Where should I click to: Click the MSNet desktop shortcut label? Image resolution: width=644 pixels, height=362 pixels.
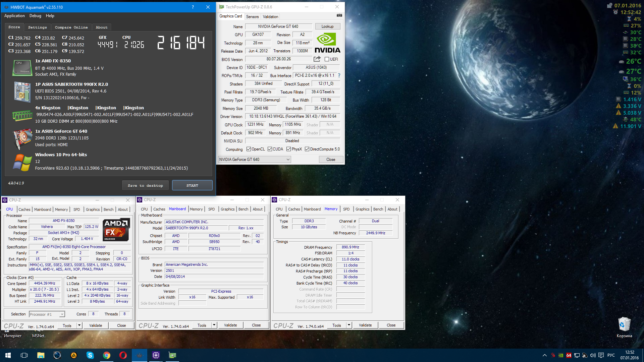click(x=38, y=336)
